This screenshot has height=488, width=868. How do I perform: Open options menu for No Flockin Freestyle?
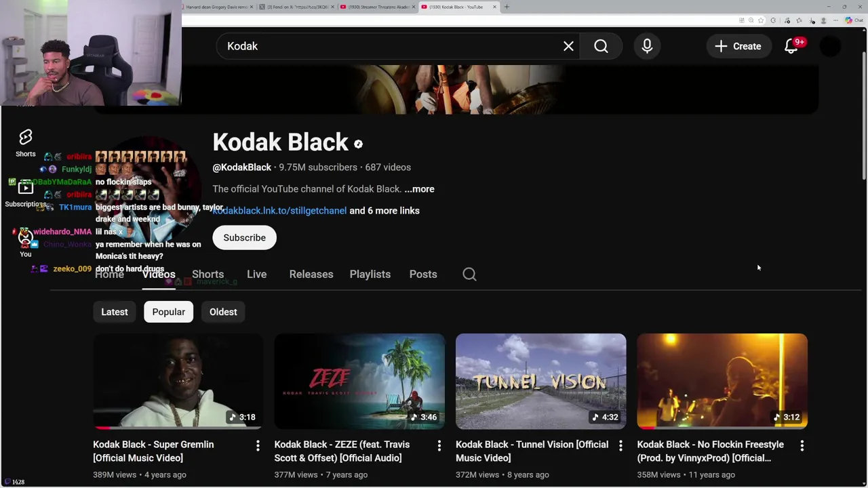(x=802, y=445)
